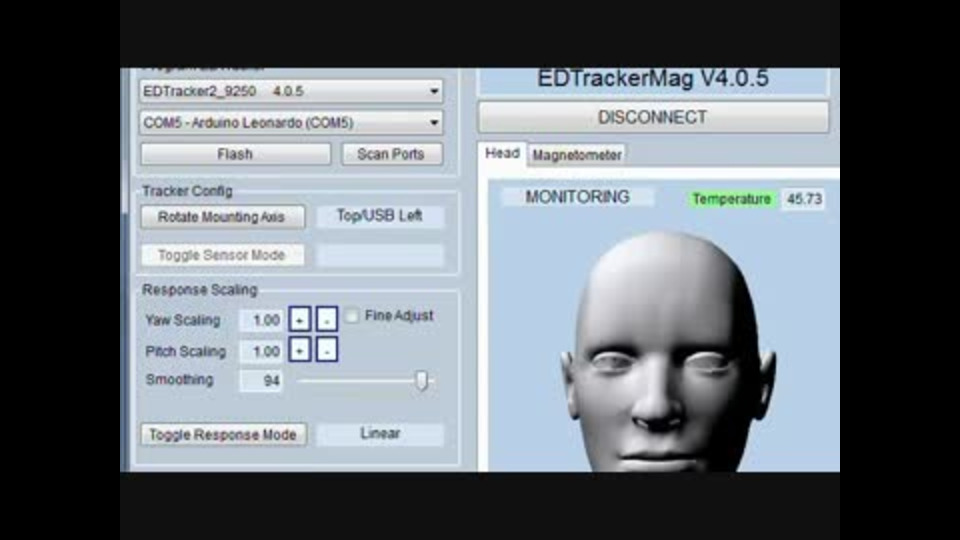Switch to the Head tab
This screenshot has height=540, width=960.
(x=502, y=154)
